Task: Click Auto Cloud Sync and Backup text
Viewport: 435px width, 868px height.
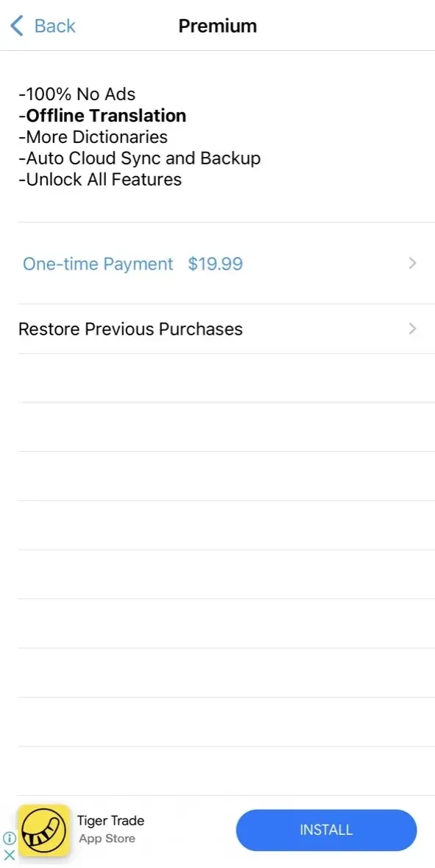Action: [139, 158]
